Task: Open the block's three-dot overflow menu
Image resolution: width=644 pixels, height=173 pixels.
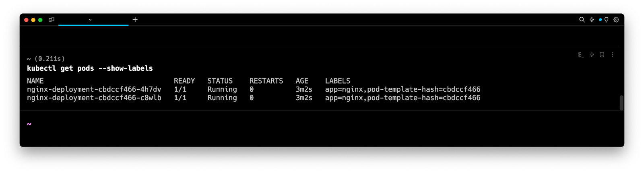Action: (x=613, y=55)
